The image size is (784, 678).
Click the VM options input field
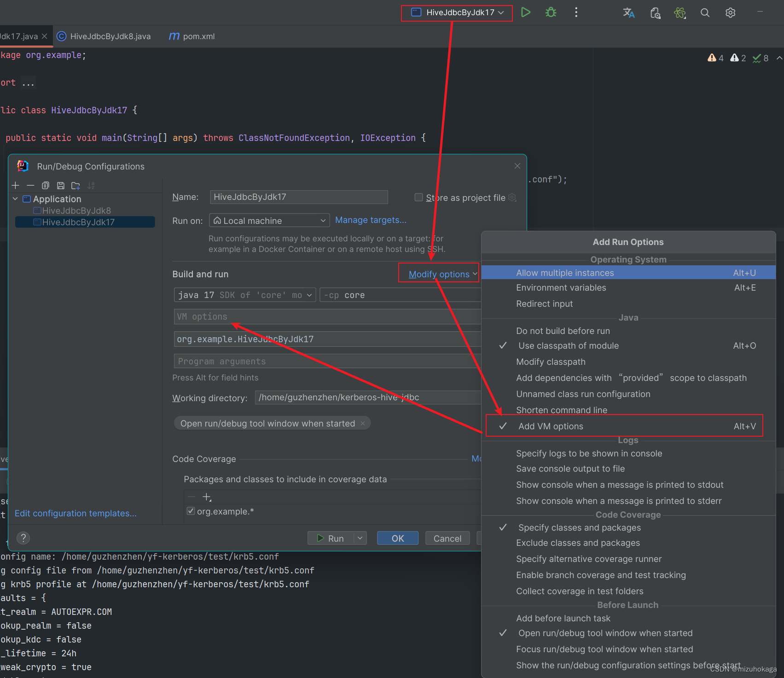tap(328, 317)
